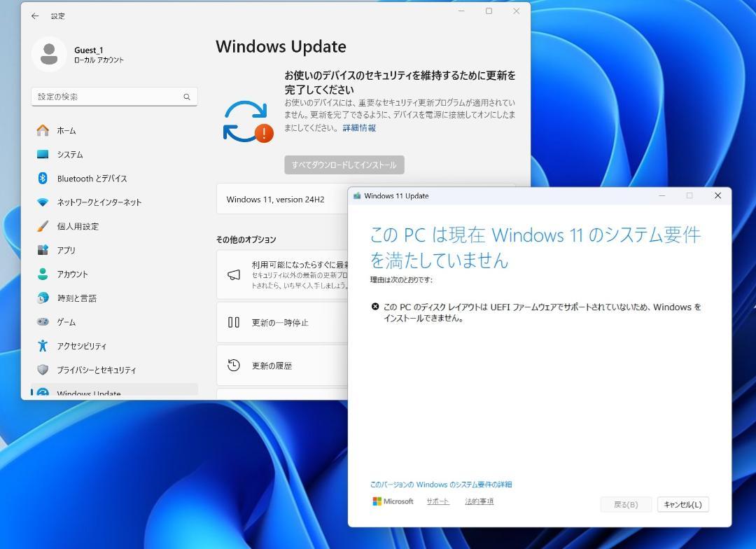Click the pause icon beside 更新の一時停止
This screenshot has width=756, height=549.
(x=234, y=322)
